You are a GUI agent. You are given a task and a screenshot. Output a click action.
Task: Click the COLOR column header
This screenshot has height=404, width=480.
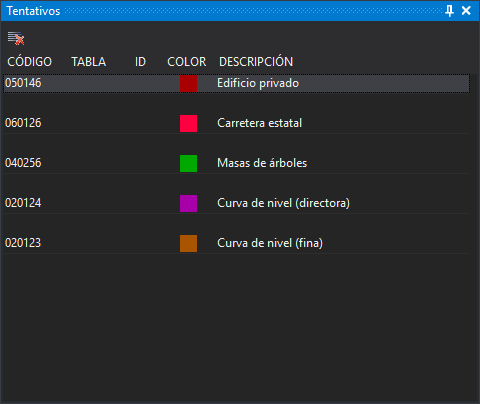pos(187,62)
